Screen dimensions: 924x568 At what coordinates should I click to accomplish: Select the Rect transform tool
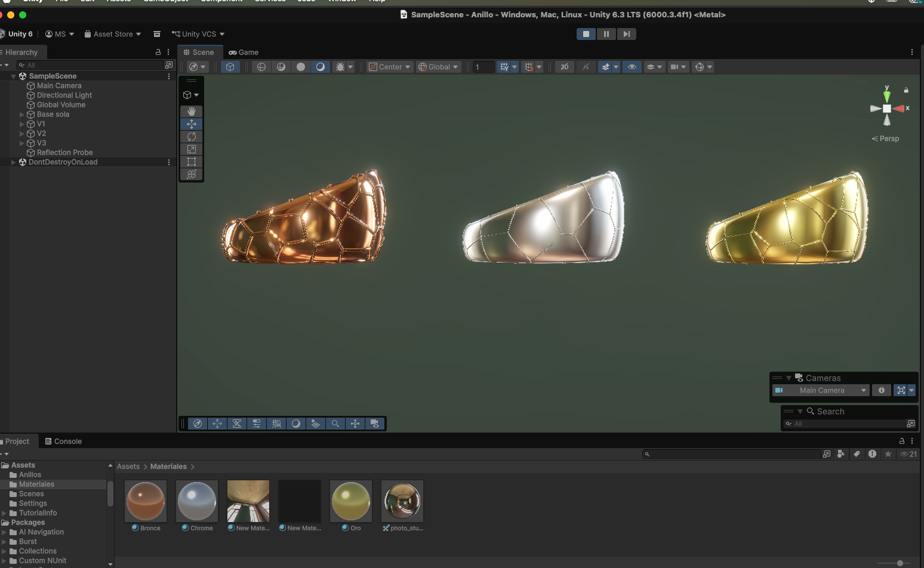point(192,162)
